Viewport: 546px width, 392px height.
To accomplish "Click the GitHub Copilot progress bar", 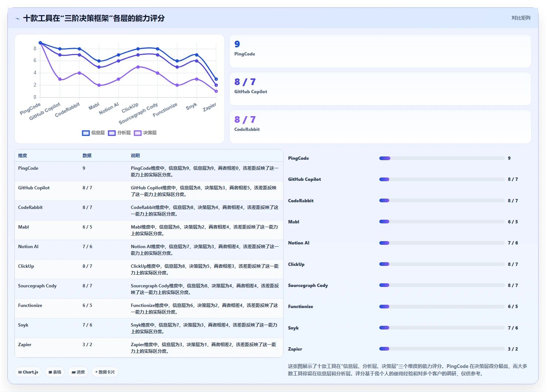I will (442, 179).
